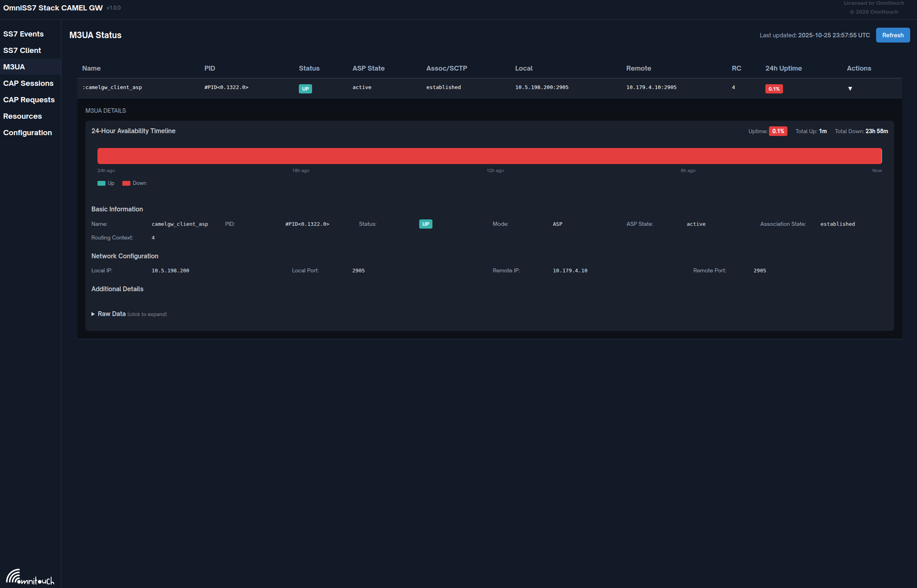The image size is (917, 588).
Task: Click 'established' in Assoc/SCTP column
Action: (x=443, y=87)
